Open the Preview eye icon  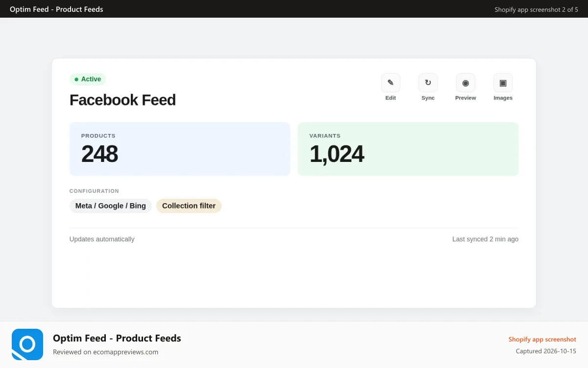click(x=465, y=83)
